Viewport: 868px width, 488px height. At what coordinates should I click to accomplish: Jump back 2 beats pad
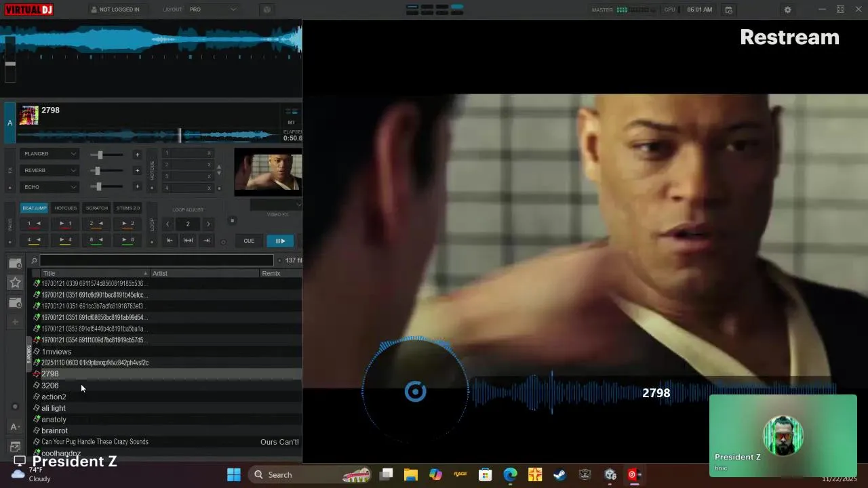pyautogui.click(x=96, y=224)
